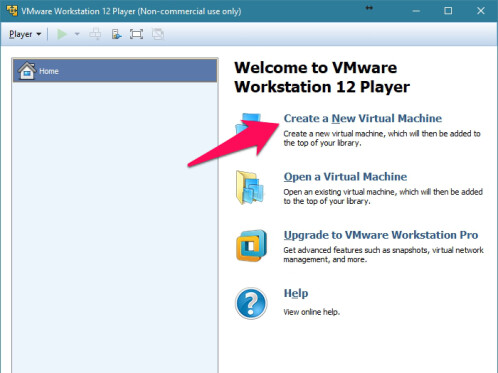This screenshot has width=498, height=373.
Task: Expand the power options dropdown arrow
Action: tap(77, 34)
